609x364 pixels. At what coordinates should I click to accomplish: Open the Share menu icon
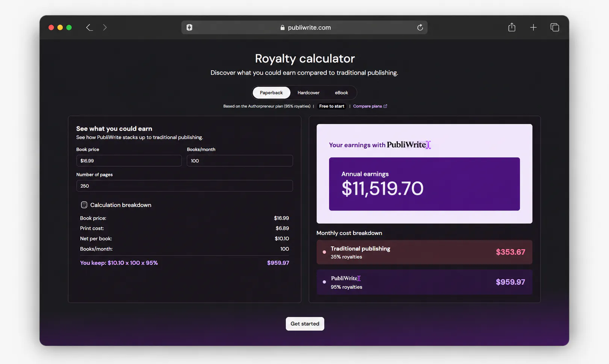pos(512,27)
